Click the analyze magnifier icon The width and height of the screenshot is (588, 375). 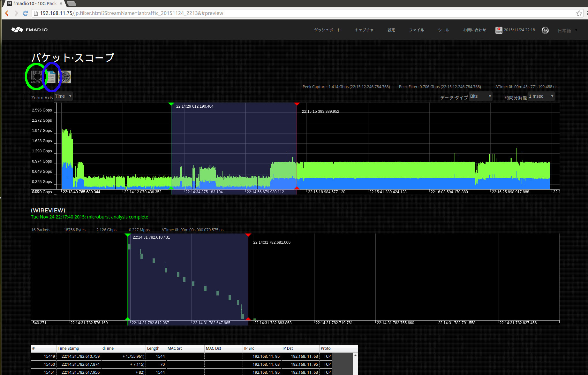(x=36, y=77)
